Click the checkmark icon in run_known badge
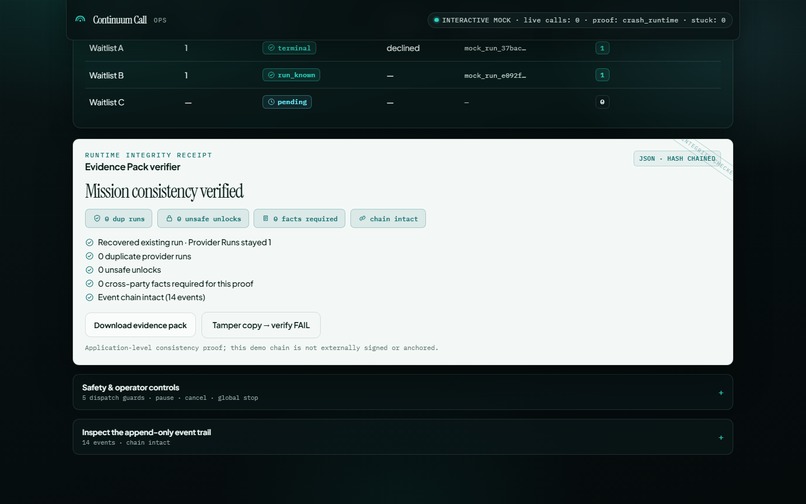The width and height of the screenshot is (806, 504). pos(271,75)
